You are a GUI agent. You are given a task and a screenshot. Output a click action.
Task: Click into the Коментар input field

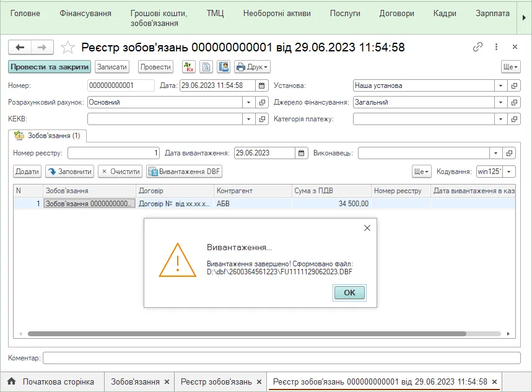tap(282, 358)
